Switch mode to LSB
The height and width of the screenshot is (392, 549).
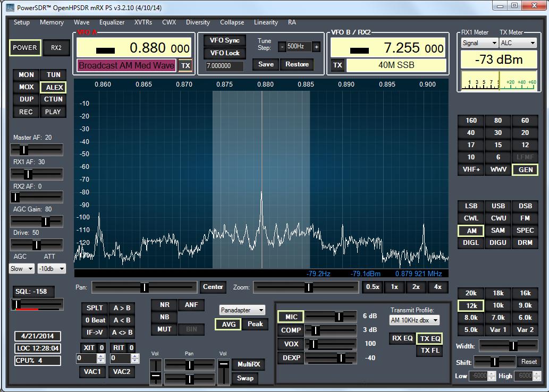click(x=471, y=206)
